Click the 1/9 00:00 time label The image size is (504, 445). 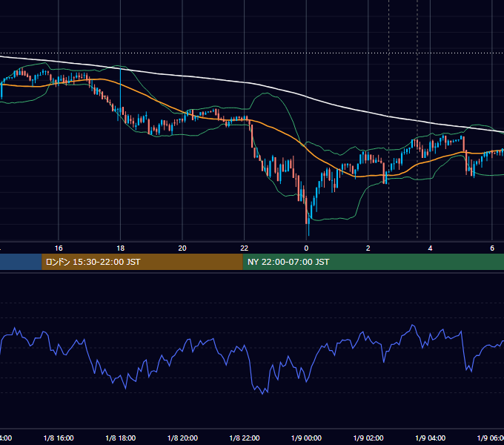tap(306, 438)
